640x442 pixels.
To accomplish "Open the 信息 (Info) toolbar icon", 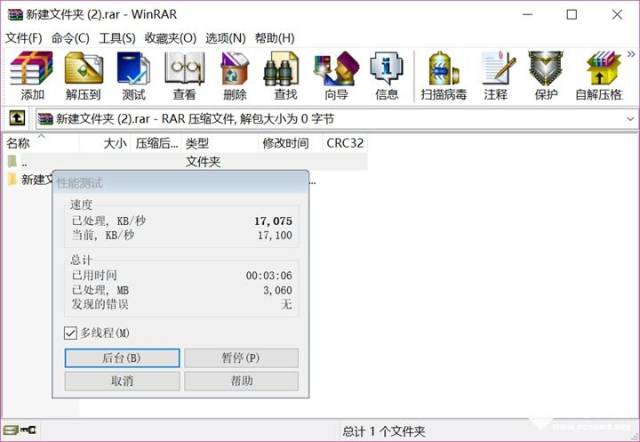I will point(387,68).
